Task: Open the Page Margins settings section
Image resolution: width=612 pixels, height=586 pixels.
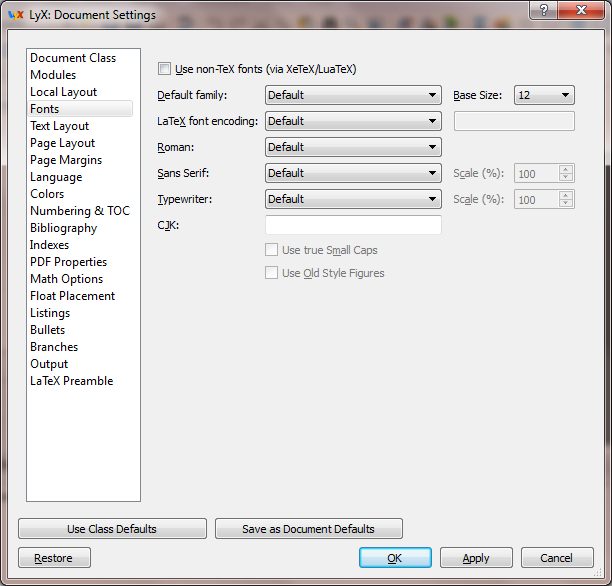Action: tap(66, 160)
